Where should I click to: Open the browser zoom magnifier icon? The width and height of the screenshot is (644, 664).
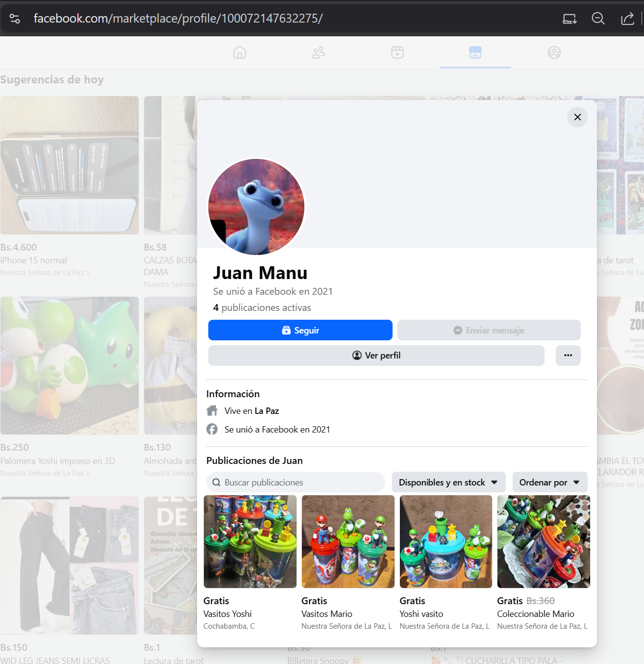click(598, 19)
